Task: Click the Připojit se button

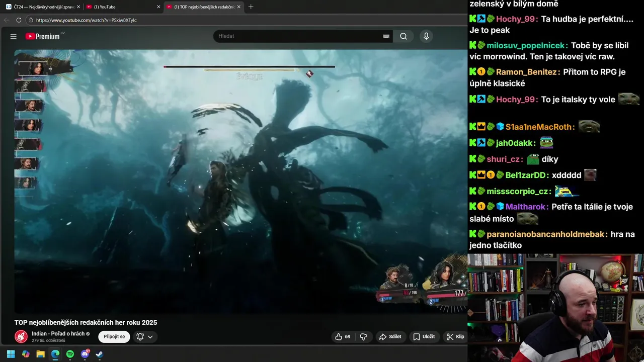Action: (x=114, y=336)
